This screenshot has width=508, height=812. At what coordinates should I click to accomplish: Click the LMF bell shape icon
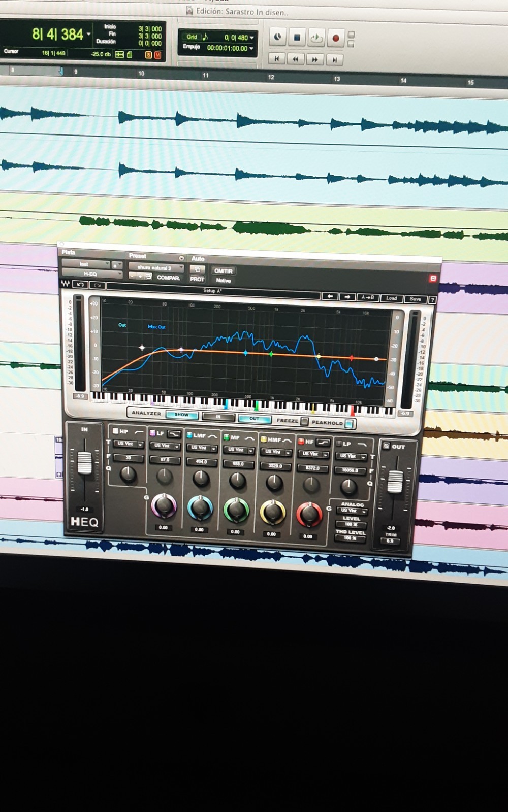[x=212, y=436]
